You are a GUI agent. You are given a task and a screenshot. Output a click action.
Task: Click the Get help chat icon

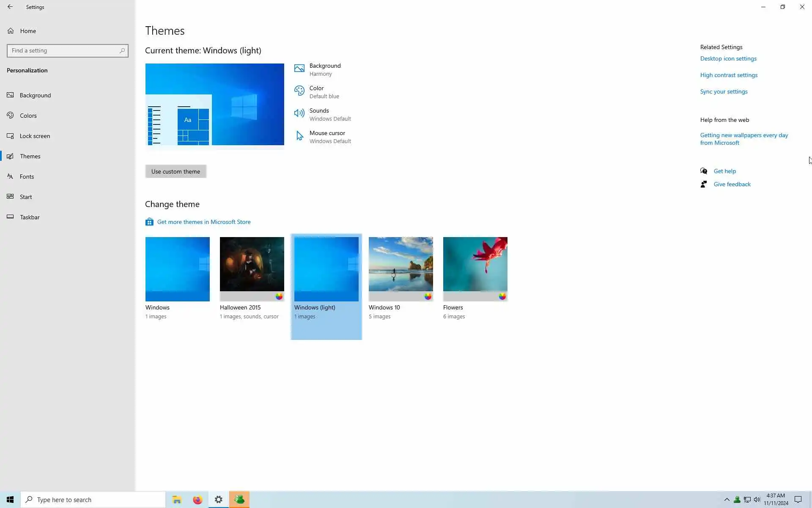704,171
